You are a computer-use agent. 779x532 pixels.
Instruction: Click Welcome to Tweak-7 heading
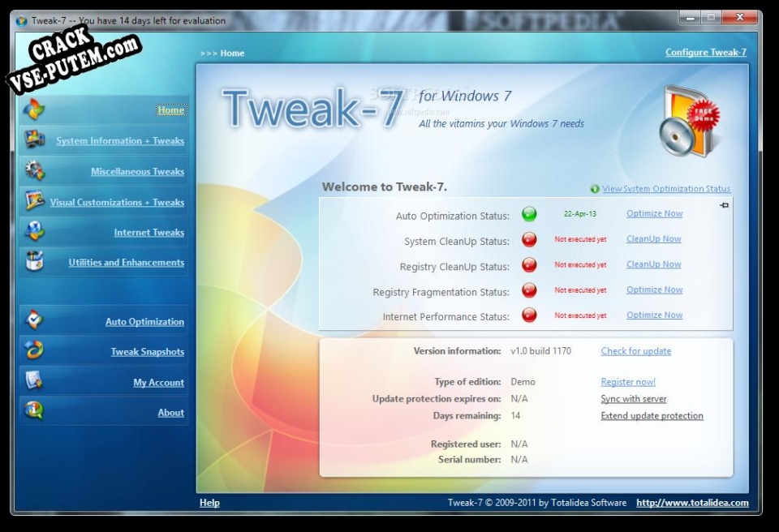(385, 187)
